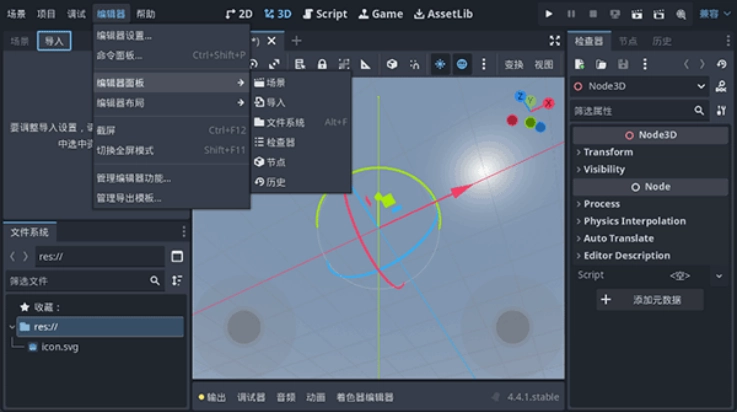Click the sort files icon in FileSystem
The width and height of the screenshot is (737, 412).
click(x=177, y=281)
